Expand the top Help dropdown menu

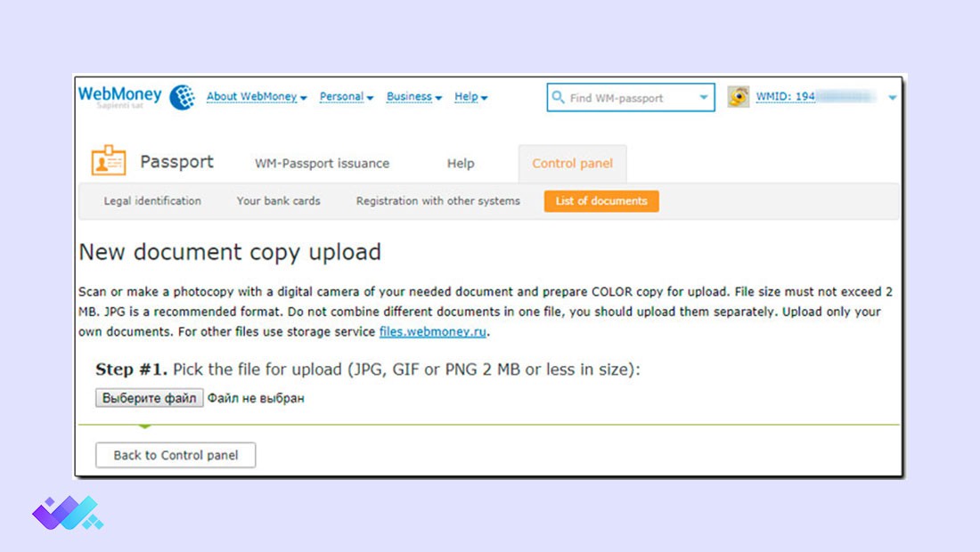[x=470, y=97]
